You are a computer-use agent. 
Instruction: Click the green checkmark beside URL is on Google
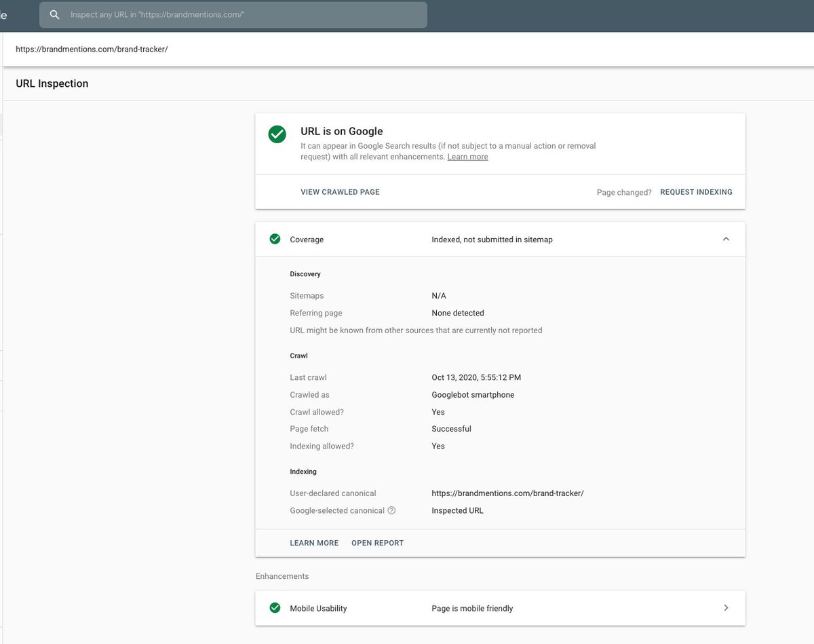277,134
